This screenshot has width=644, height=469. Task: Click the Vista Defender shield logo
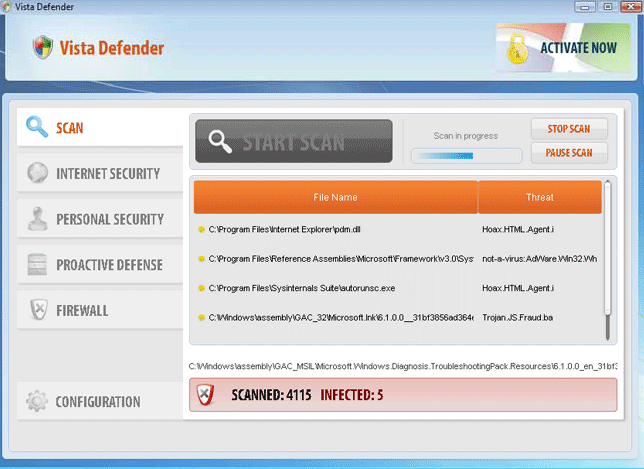coord(42,47)
